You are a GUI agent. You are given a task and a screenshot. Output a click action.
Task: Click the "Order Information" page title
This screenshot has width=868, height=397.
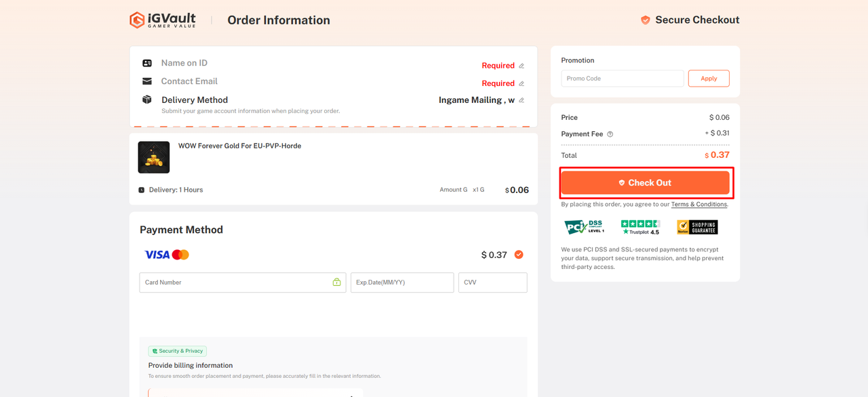(279, 20)
